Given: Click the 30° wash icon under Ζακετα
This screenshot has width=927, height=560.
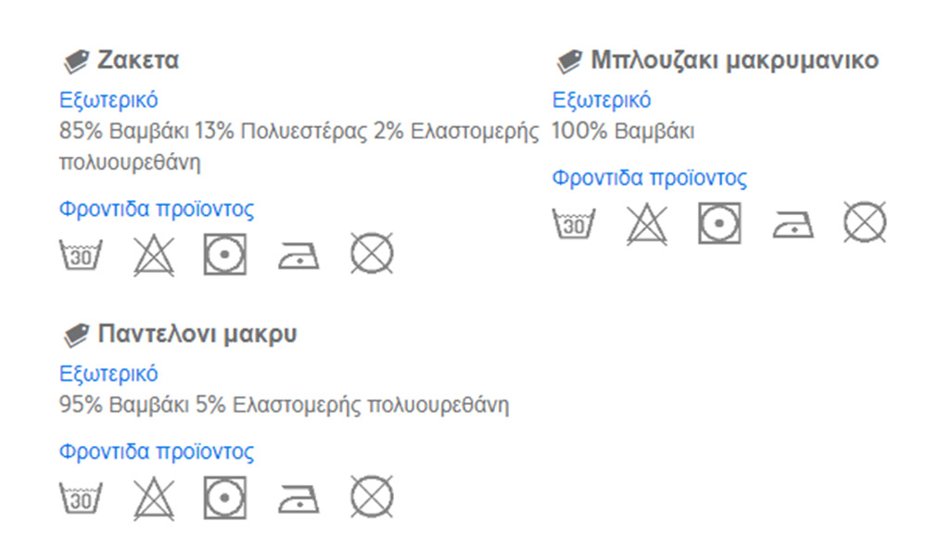Looking at the screenshot, I should pyautogui.click(x=81, y=254).
